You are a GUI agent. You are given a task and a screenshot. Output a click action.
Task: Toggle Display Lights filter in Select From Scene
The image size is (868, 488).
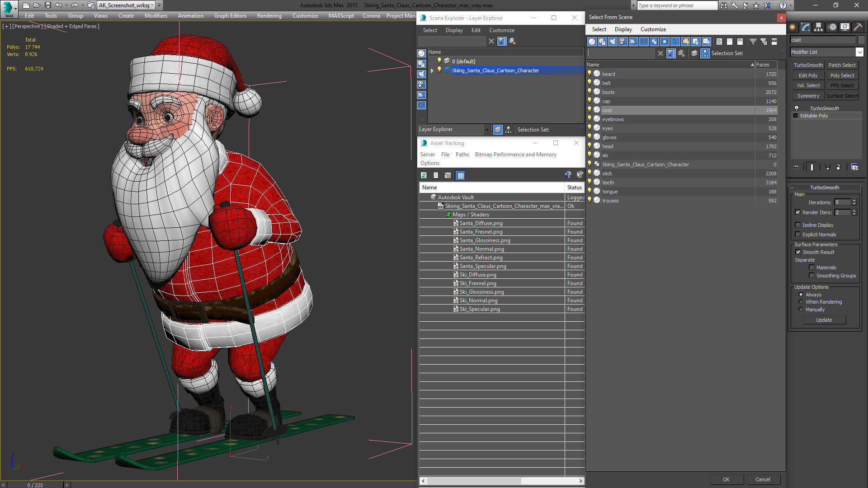click(613, 42)
